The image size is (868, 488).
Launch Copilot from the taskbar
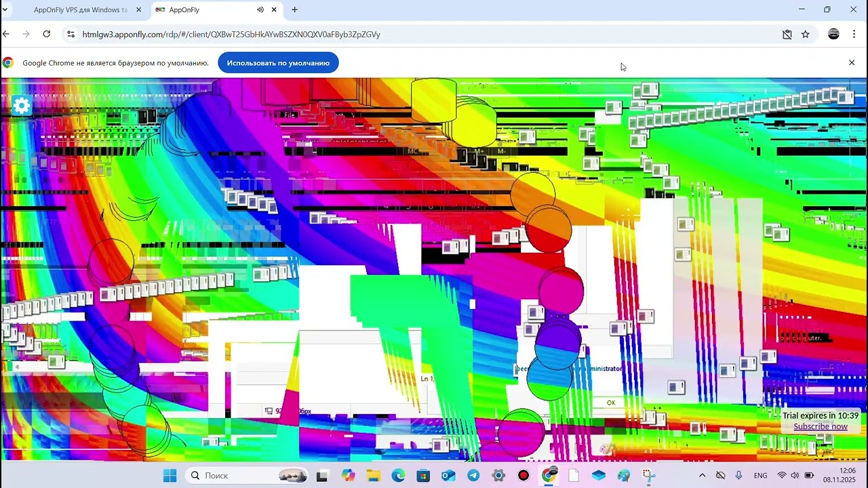(x=348, y=476)
